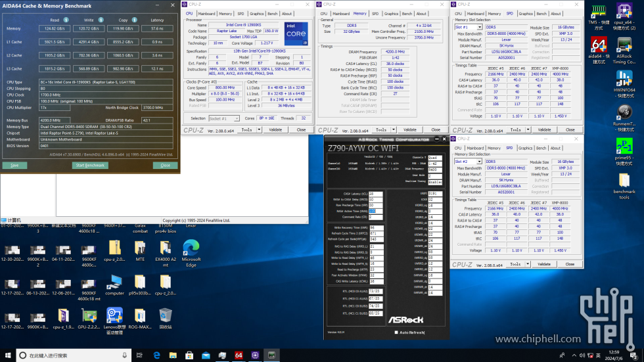Open the Microsoft Edge desktop shortcut
This screenshot has height=362, width=644.
[x=191, y=254]
